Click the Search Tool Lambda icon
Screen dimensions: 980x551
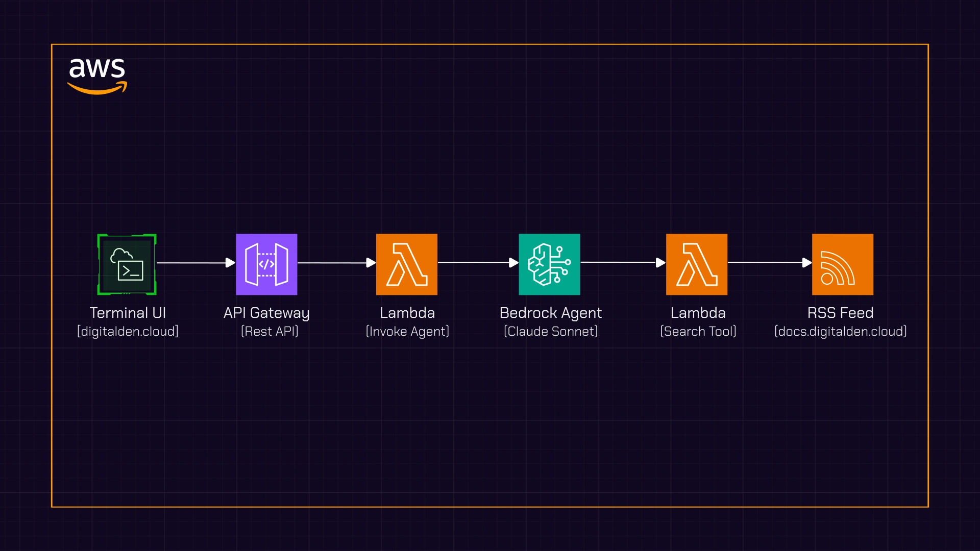[x=697, y=264]
